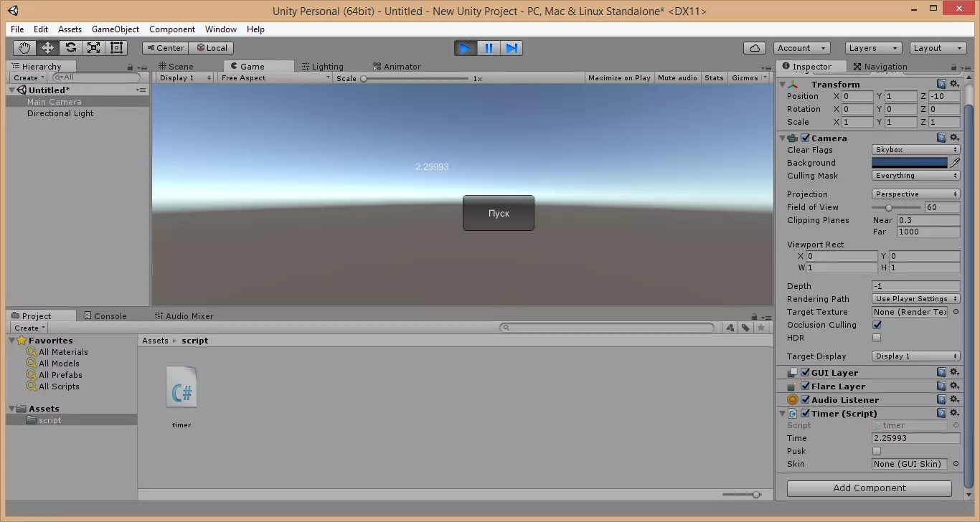Open the Clear Flags Skybox dropdown
Screen dimensions: 980x522
coord(915,150)
